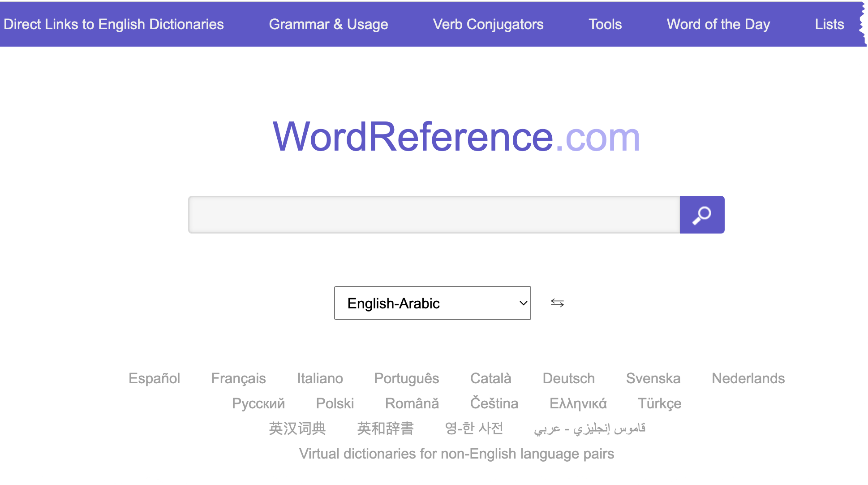Click the magnifying glass search icon
This screenshot has height=485, width=868.
click(701, 215)
